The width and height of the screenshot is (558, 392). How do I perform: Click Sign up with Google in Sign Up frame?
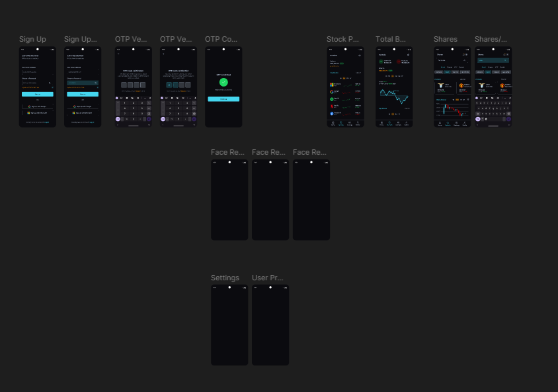click(38, 106)
